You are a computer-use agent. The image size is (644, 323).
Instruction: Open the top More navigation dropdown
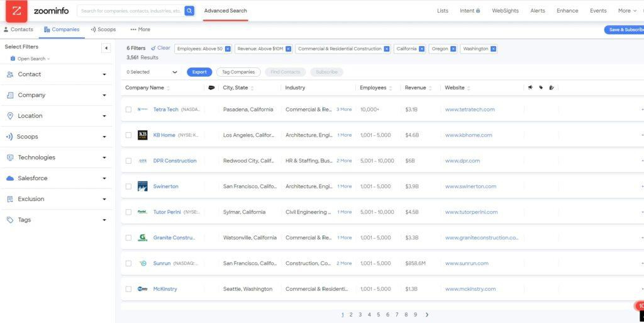pyautogui.click(x=627, y=11)
